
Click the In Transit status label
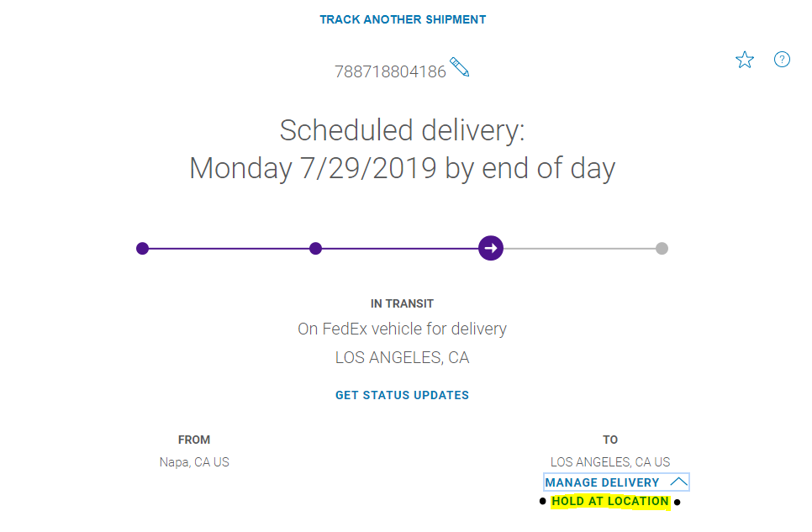403,304
